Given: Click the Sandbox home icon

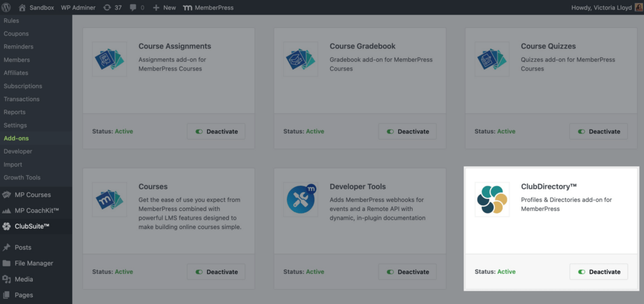Looking at the screenshot, I should point(22,8).
